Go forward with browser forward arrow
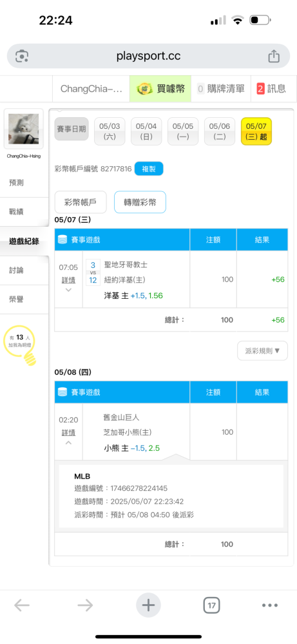297x644 pixels. [x=85, y=605]
